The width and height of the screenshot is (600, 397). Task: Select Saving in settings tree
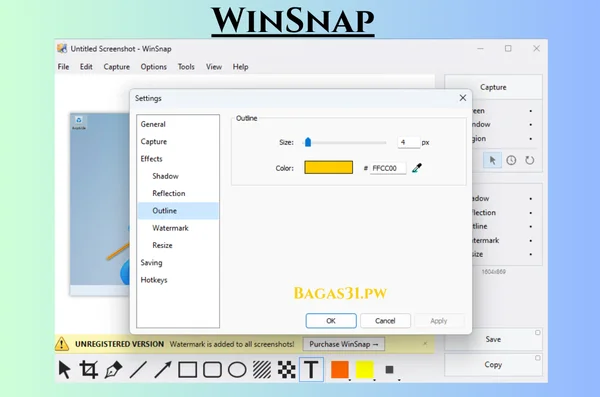point(178,263)
